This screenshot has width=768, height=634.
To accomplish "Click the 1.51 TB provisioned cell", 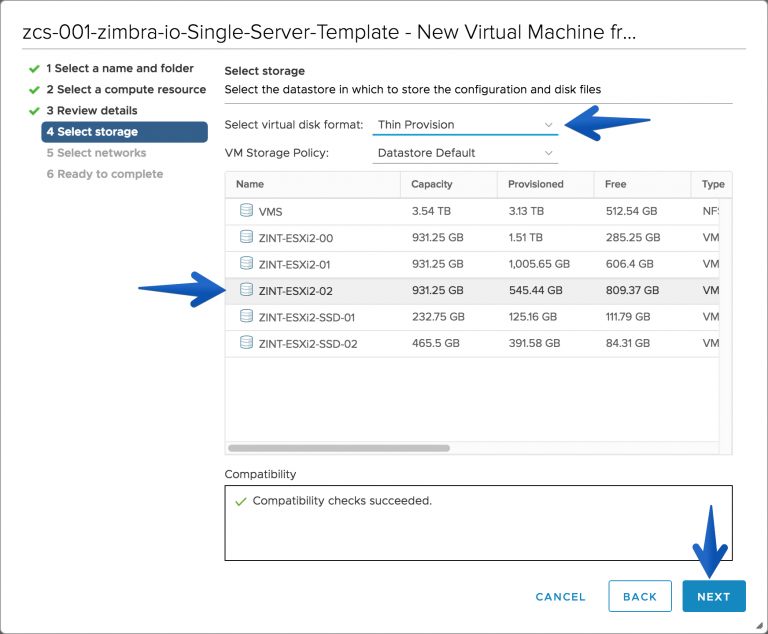I will coord(526,238).
